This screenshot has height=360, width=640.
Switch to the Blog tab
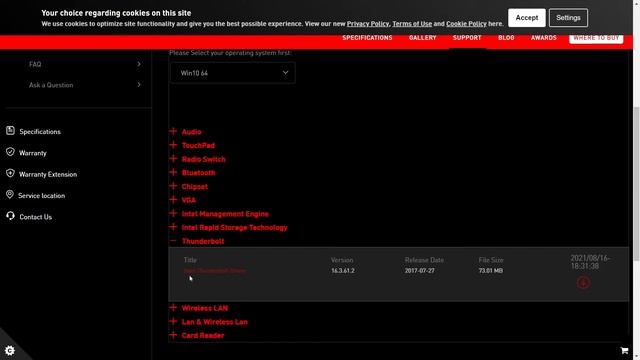(506, 38)
